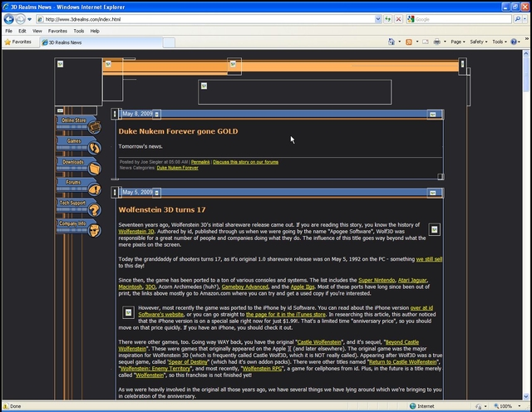The height and width of the screenshot is (412, 532).
Task: Open a new blank tab
Action: 169,42
